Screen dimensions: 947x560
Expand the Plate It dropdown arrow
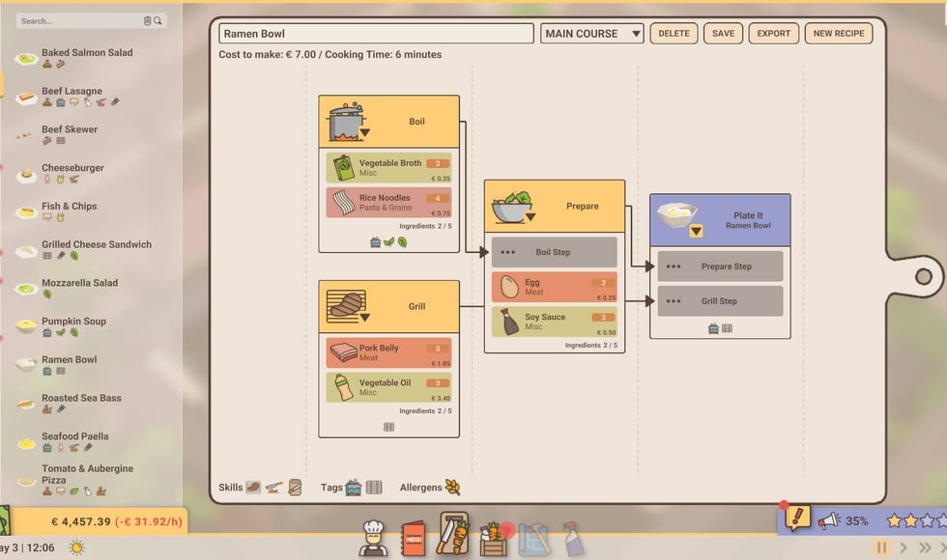(x=696, y=231)
